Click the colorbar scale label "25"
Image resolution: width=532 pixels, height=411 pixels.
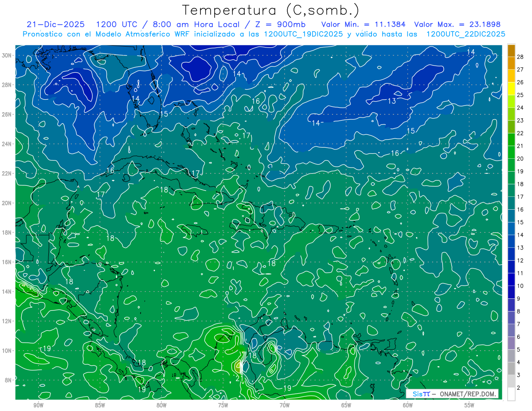tap(520, 95)
